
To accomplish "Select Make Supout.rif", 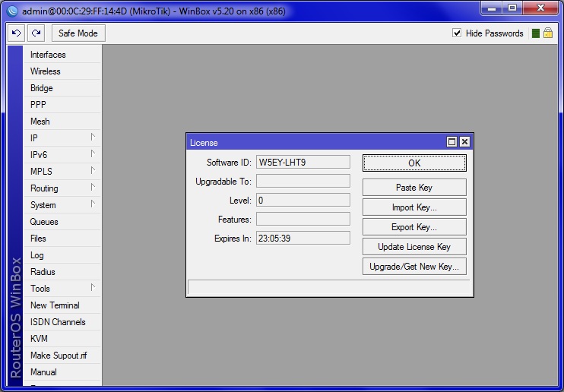I will pyautogui.click(x=62, y=356).
